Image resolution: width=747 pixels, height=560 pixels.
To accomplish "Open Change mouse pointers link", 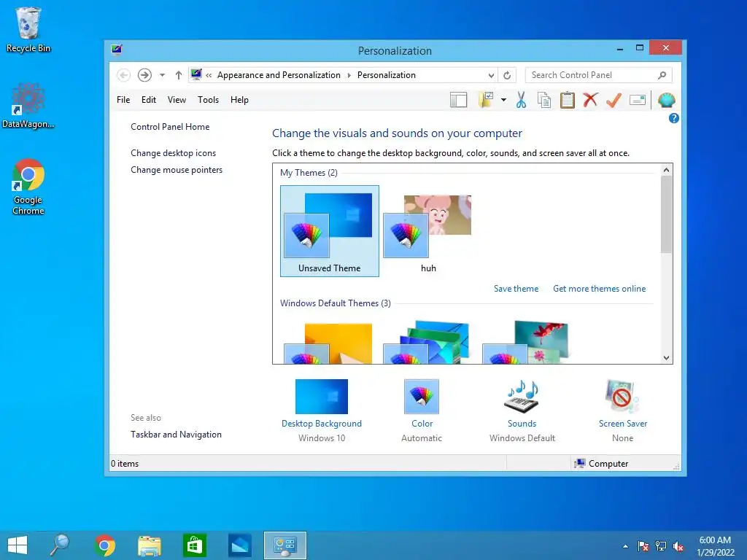I will click(x=177, y=169).
